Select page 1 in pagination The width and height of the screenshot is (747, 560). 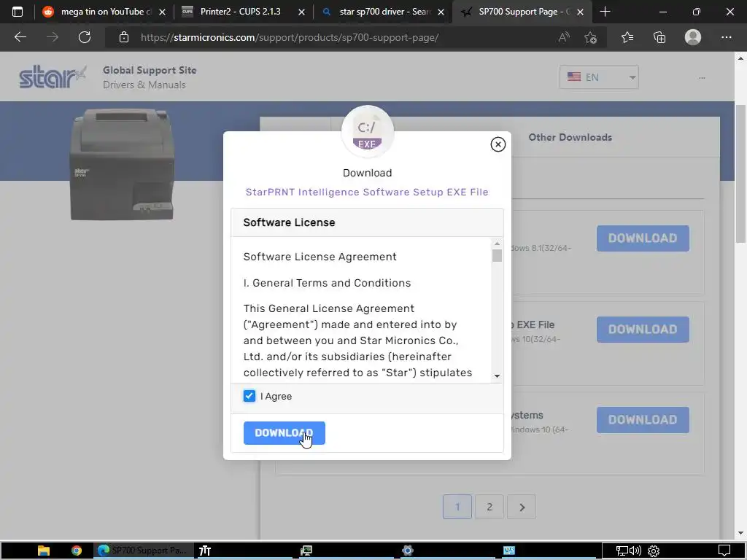click(457, 507)
